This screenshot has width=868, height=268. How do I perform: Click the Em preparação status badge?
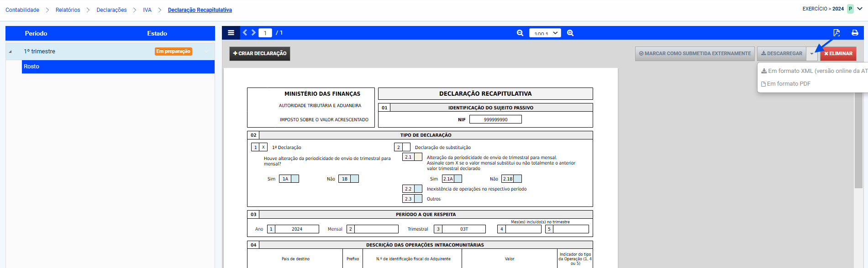coord(174,52)
